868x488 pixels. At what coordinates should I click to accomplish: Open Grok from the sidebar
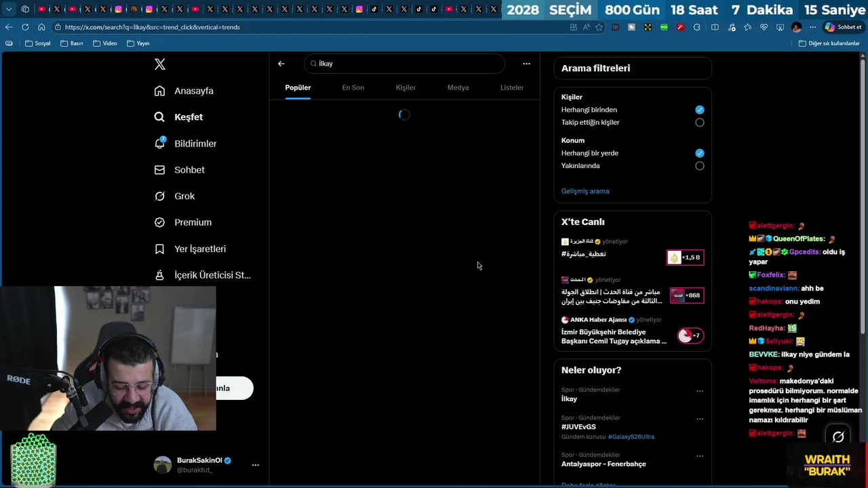pyautogui.click(x=174, y=196)
